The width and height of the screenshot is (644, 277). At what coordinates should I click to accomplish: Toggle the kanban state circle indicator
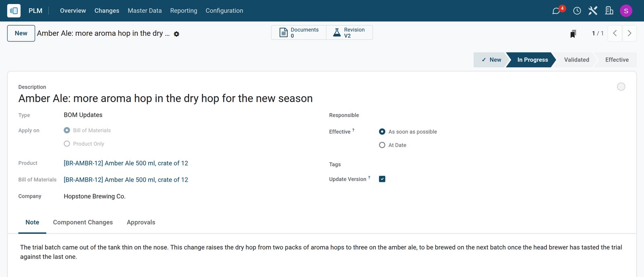tap(621, 87)
